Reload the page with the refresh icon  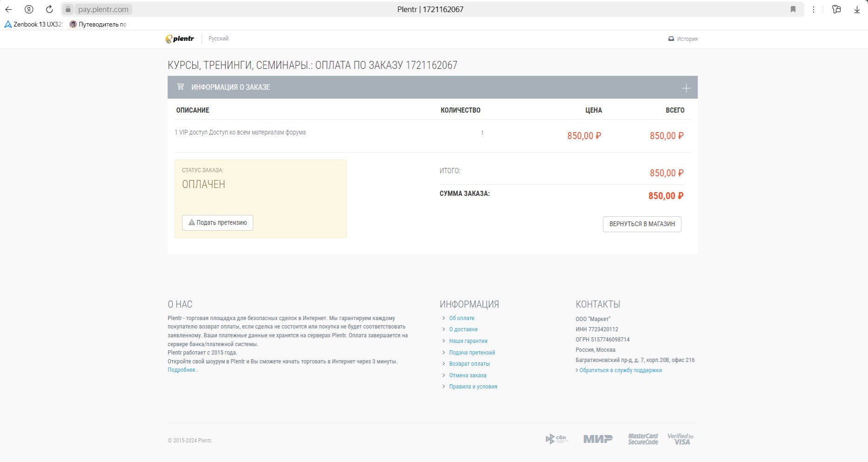point(49,9)
